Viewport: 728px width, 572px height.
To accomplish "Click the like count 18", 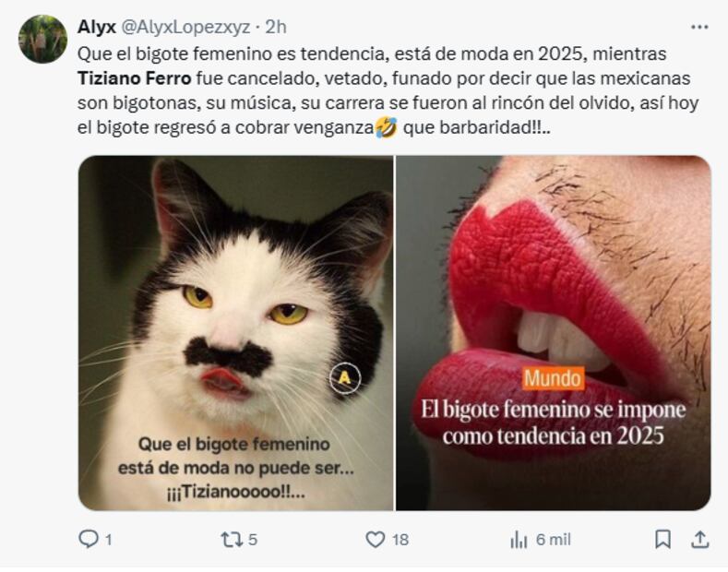I will tap(400, 540).
